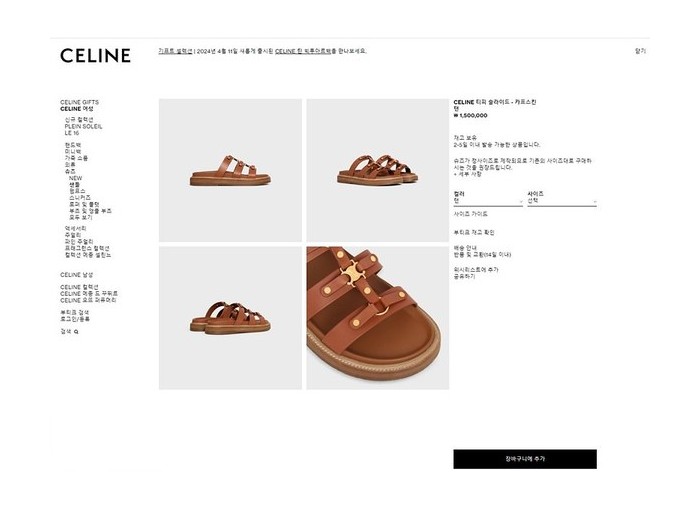This screenshot has width=700, height=508.
Task: Add to cart with black 장바구니에 추가 button
Action: click(525, 459)
